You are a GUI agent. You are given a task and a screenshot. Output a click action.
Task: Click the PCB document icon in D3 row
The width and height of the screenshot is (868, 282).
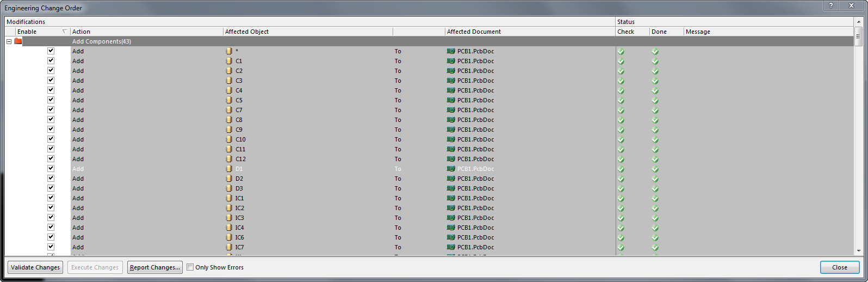point(451,188)
